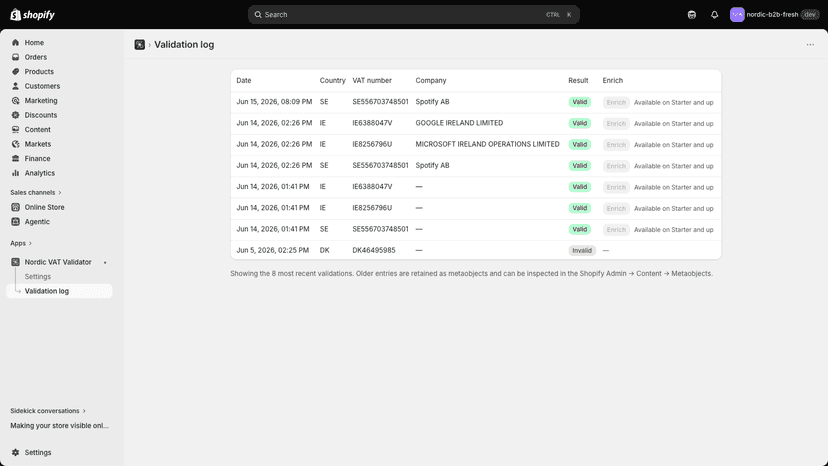This screenshot has height=466, width=828.
Task: Click Enrich button in Jun 14 02:26 PM Spotify row
Action: tap(616, 166)
